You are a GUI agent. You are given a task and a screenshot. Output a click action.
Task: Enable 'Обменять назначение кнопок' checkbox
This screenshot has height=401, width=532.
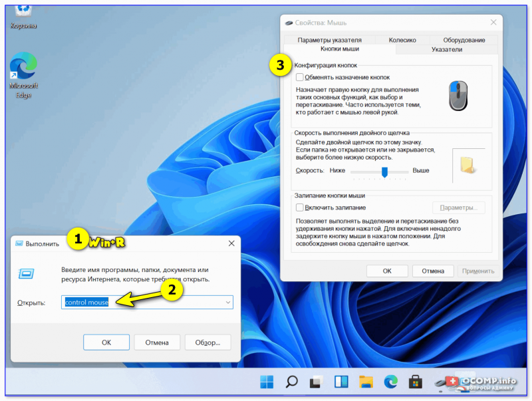(299, 78)
